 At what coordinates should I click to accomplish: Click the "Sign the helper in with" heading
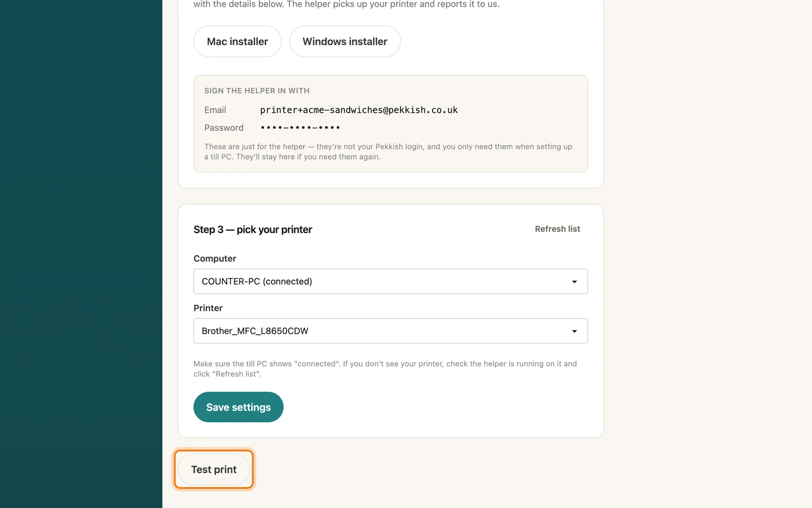(257, 90)
